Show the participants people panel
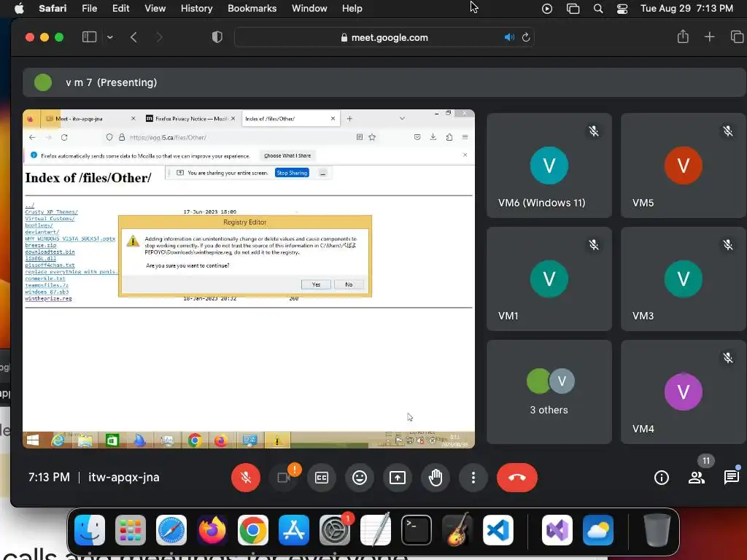Viewport: 747px width, 560px height. (697, 477)
